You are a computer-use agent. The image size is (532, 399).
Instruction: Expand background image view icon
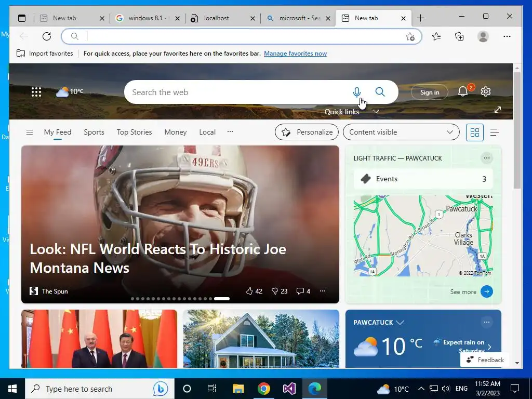(x=498, y=110)
